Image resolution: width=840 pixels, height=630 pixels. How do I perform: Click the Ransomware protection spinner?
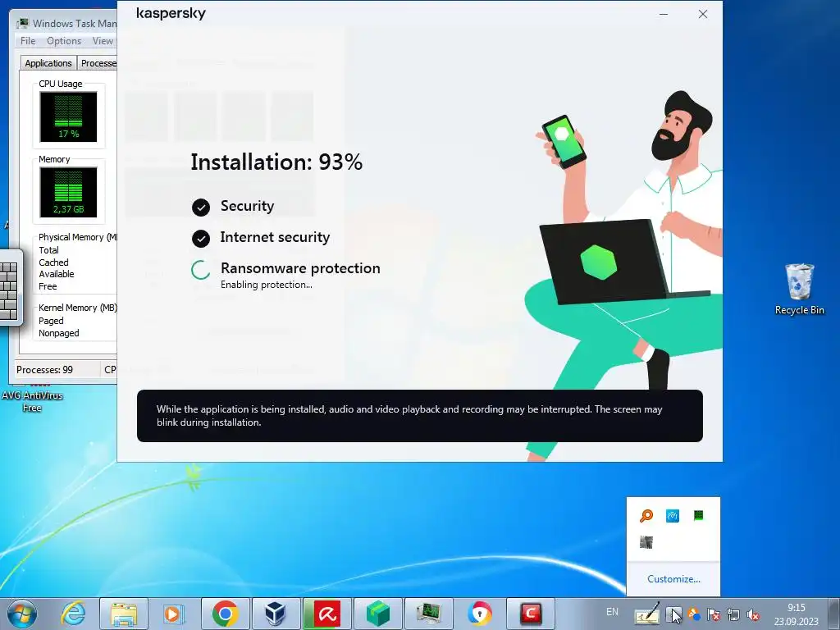click(x=201, y=270)
